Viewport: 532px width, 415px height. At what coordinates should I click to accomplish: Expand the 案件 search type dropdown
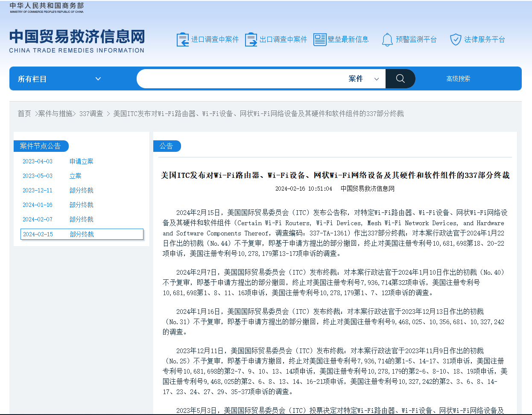364,79
